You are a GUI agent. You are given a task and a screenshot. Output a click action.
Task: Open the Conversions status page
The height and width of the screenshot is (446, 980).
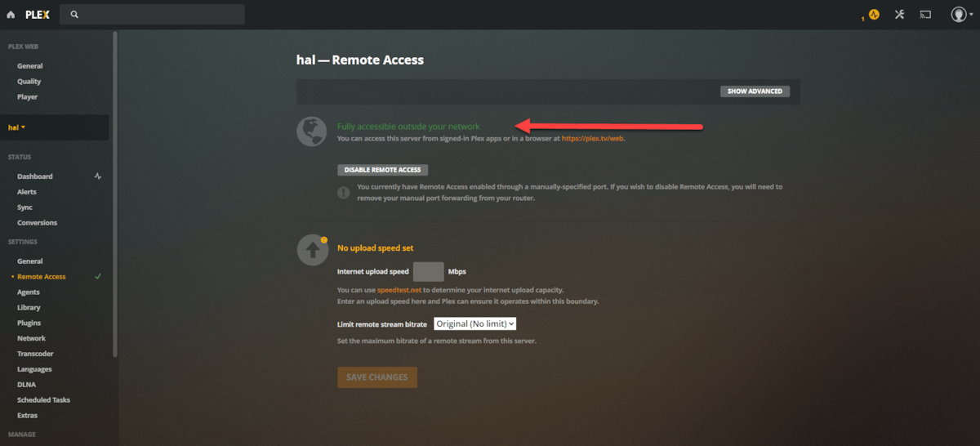pyautogui.click(x=38, y=223)
